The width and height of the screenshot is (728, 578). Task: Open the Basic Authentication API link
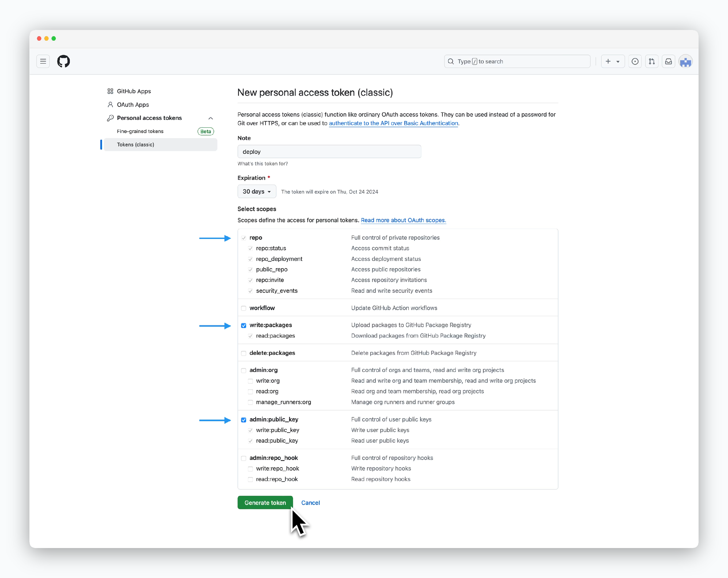tap(393, 123)
